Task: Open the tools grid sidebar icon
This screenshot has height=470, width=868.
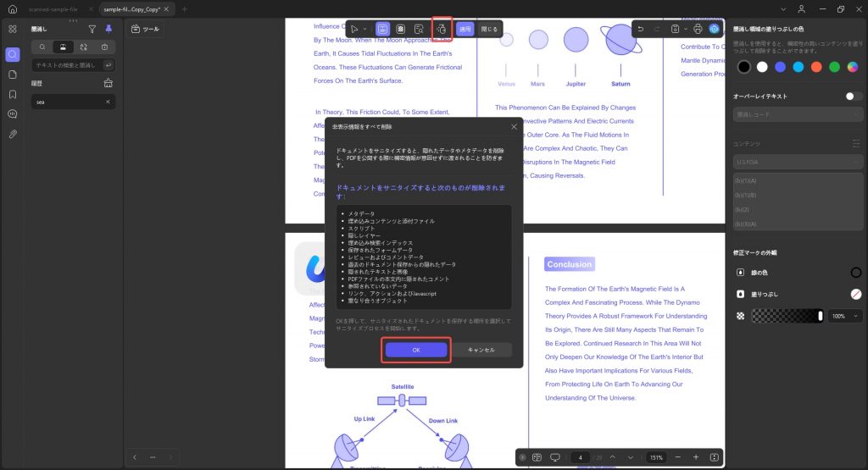Action: click(x=12, y=29)
